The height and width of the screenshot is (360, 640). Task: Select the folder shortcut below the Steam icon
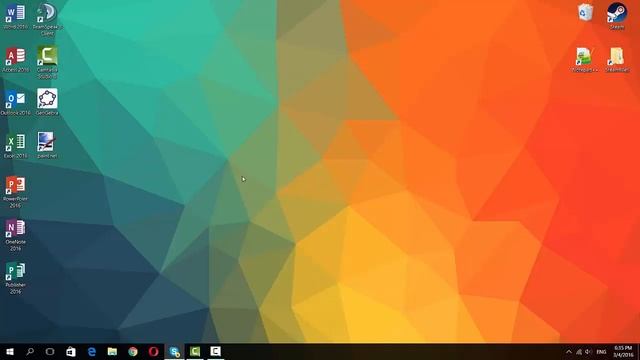coord(617,60)
